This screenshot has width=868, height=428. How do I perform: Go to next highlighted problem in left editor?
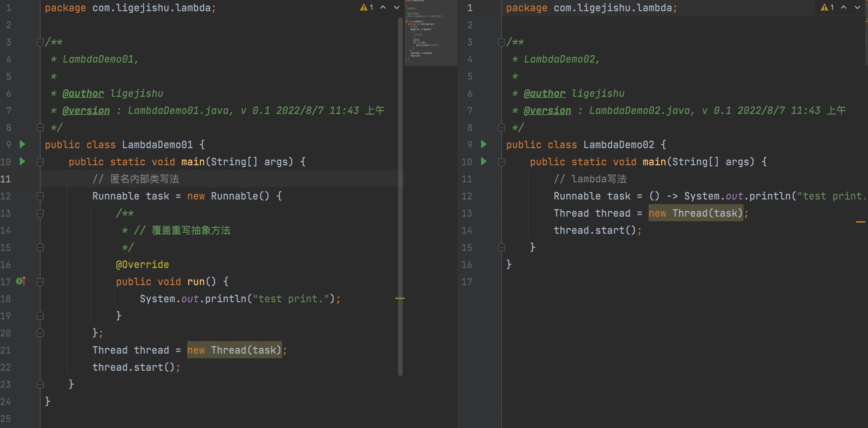[x=397, y=8]
